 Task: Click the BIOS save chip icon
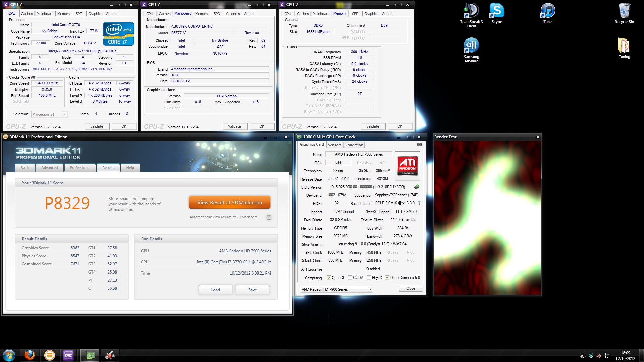click(417, 187)
